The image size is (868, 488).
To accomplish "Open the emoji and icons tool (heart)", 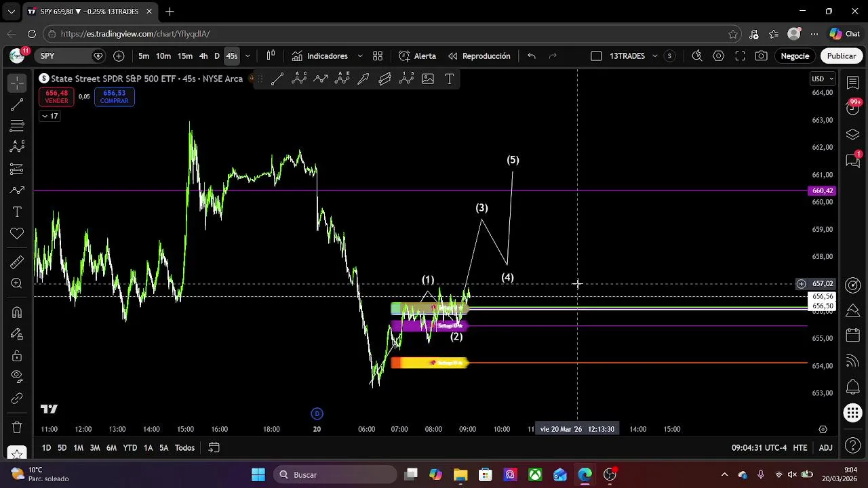I will (x=17, y=234).
